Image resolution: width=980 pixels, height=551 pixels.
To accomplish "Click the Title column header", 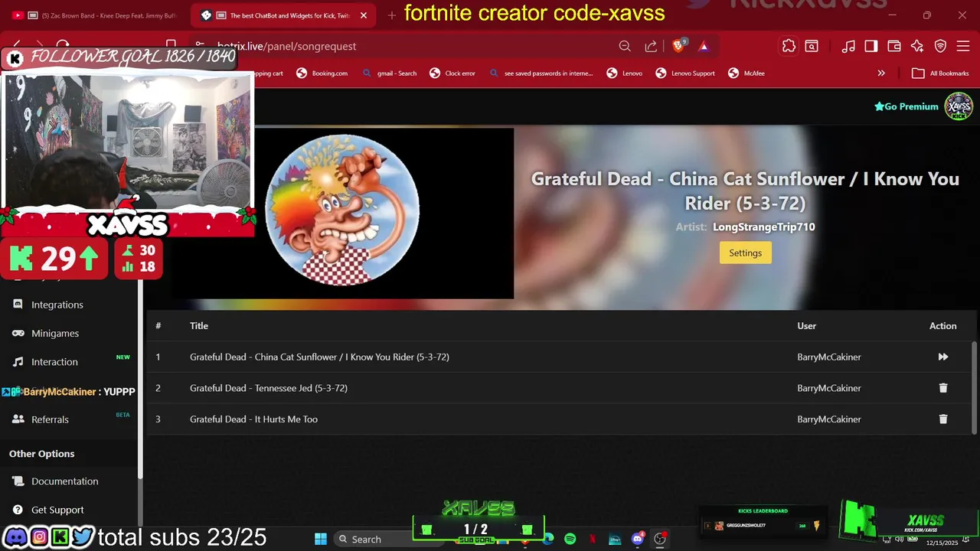I will [x=199, y=326].
